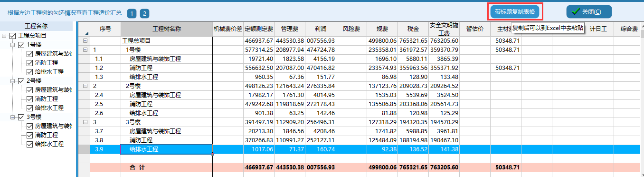
Task: Collapse the 3号楼 tree node
Action: (x=13, y=117)
